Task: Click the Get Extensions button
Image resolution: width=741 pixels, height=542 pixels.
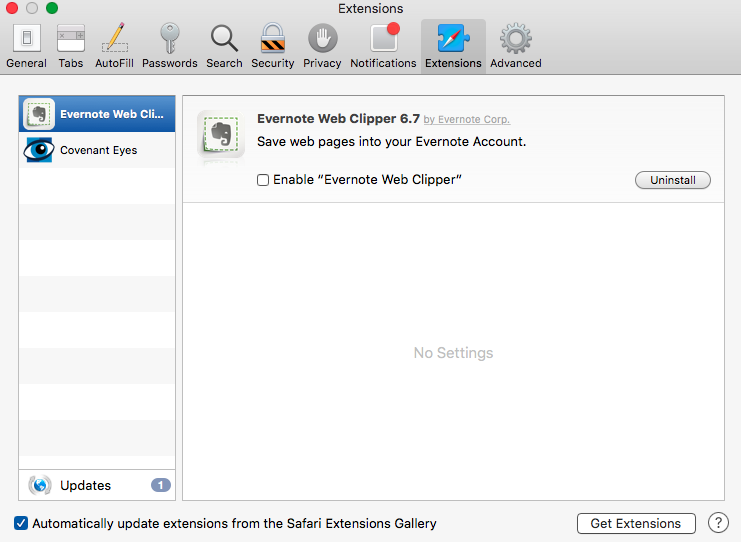Action: click(x=636, y=523)
